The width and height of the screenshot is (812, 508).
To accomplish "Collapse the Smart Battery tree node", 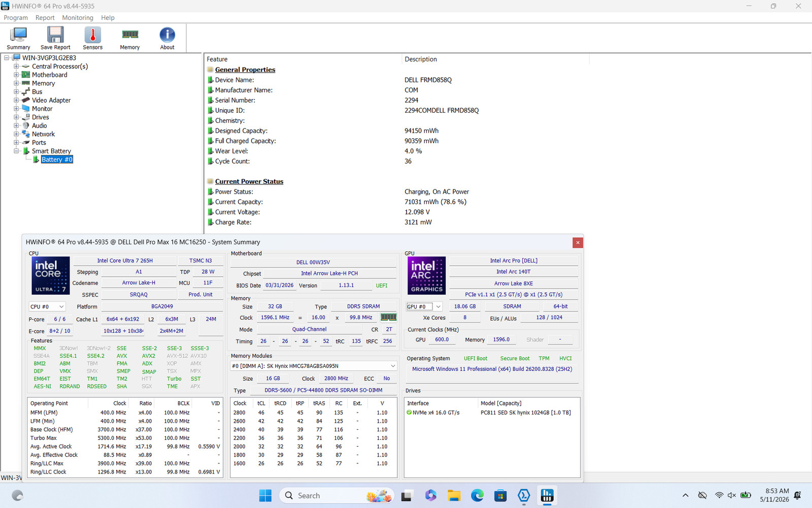I will pos(16,151).
